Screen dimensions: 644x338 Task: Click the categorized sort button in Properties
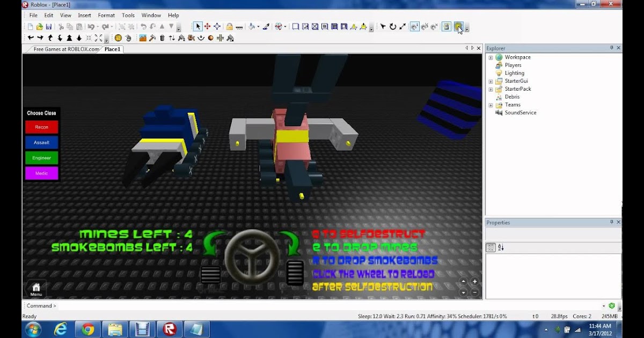(x=491, y=247)
